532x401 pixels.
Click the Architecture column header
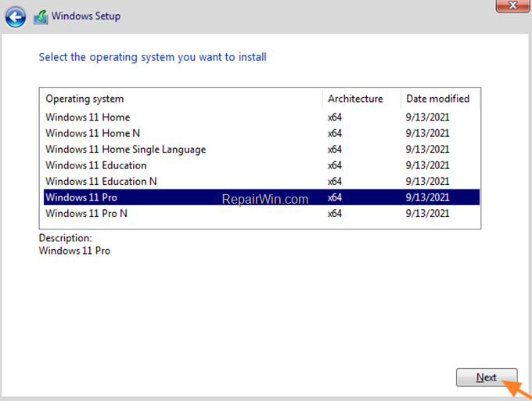tap(361, 99)
